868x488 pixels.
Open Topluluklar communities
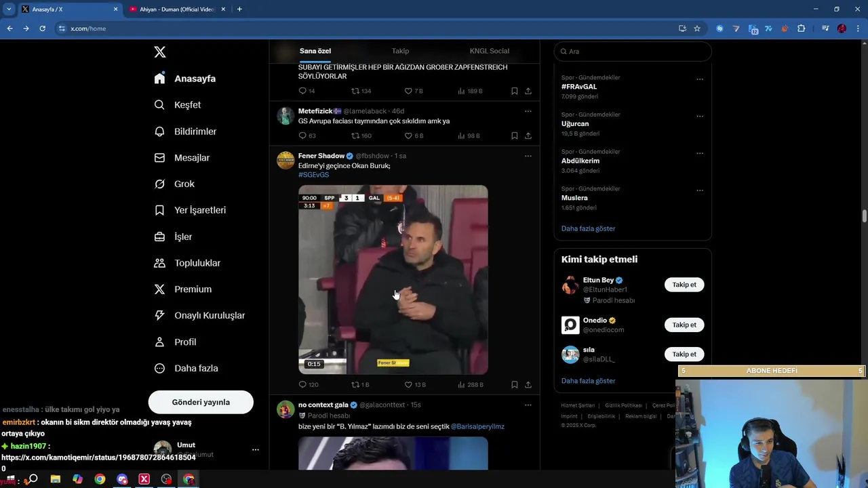point(187,263)
